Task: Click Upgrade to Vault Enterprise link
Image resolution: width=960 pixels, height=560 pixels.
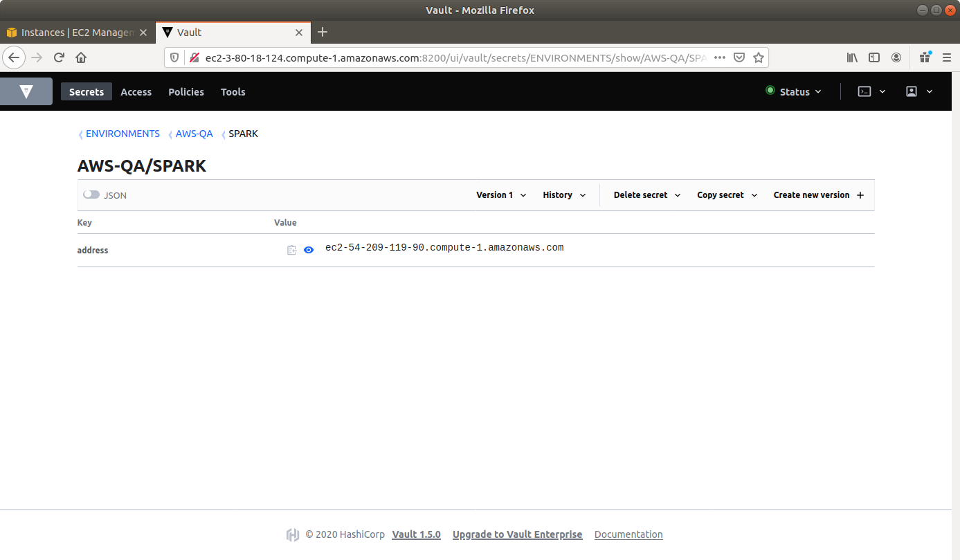Action: click(x=518, y=534)
